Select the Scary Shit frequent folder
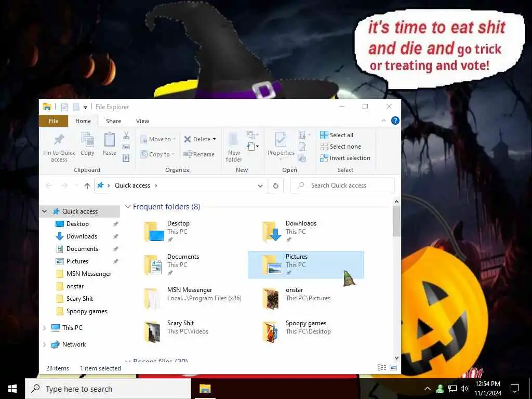Image resolution: width=532 pixels, height=399 pixels. [188, 331]
